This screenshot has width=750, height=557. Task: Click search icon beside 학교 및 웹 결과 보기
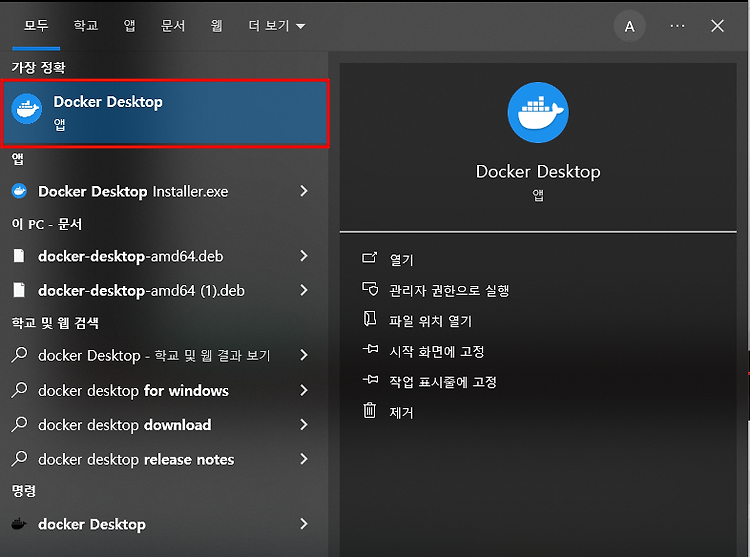(x=19, y=355)
